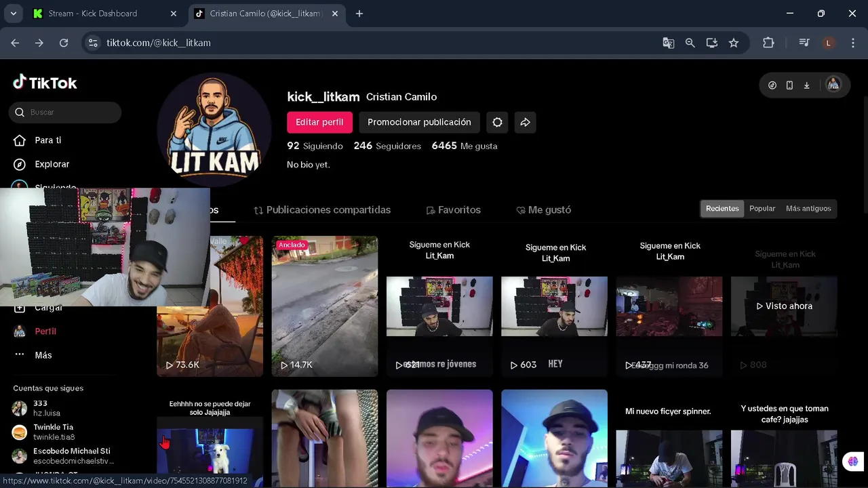Open the video 'Y ustedes en que toman cafe?'

tap(784, 439)
